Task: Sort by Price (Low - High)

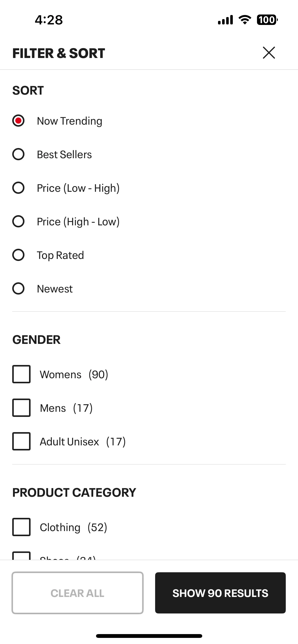Action: click(18, 188)
